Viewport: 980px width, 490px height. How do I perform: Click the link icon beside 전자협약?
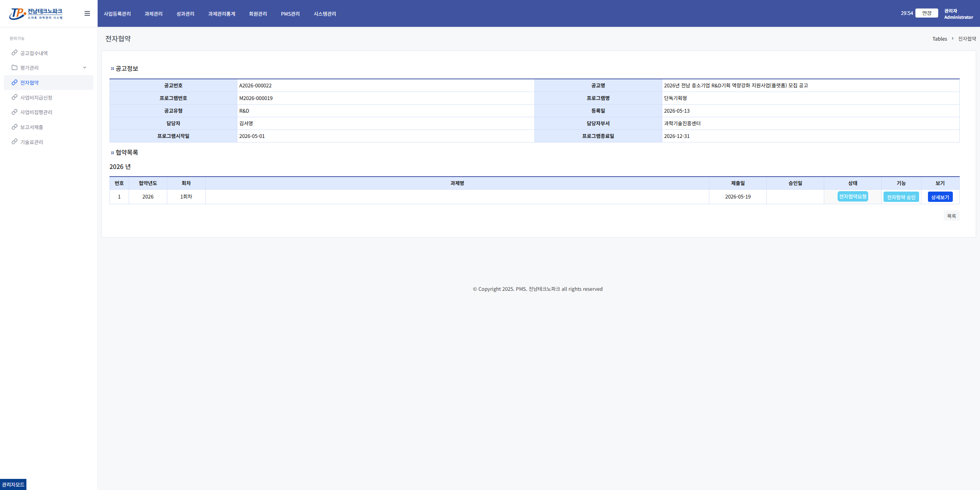15,82
